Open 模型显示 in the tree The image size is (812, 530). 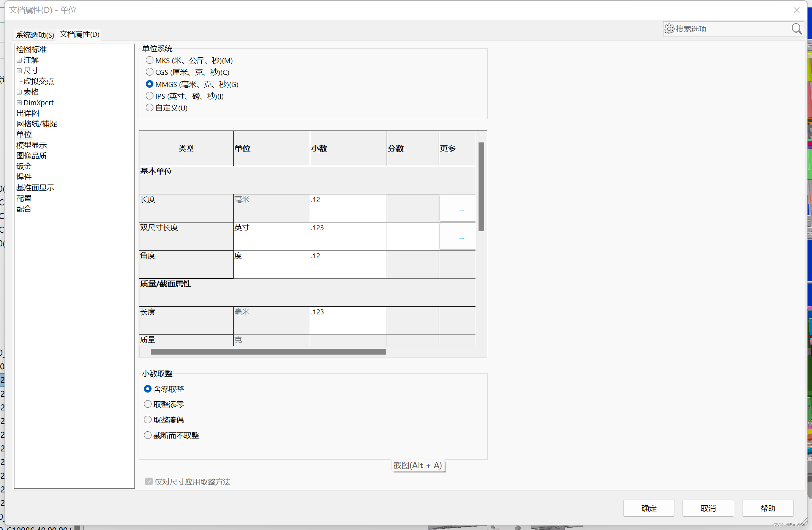coord(32,145)
